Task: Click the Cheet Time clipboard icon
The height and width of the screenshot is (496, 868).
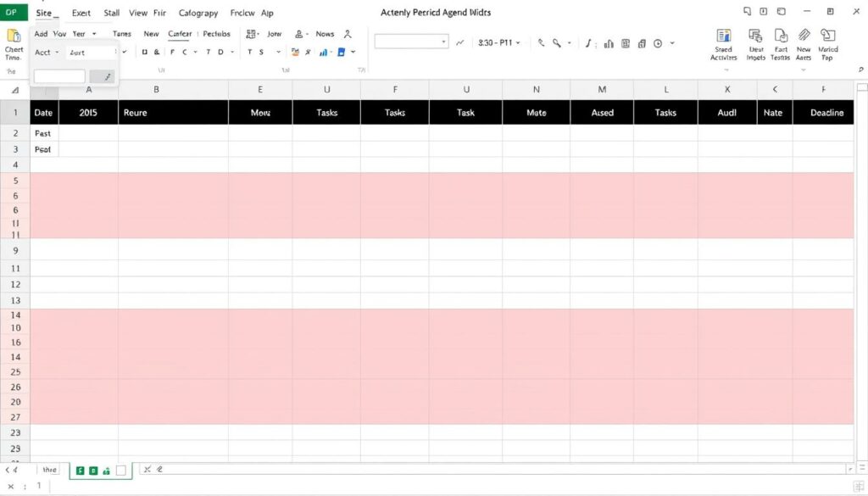Action: tap(14, 36)
